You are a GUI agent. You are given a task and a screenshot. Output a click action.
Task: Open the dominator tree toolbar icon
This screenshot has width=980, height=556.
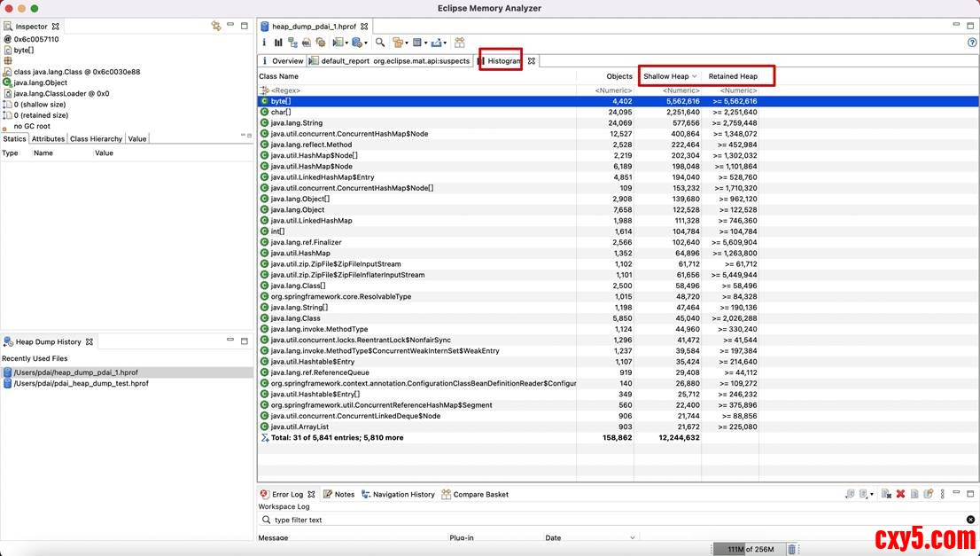tap(292, 42)
